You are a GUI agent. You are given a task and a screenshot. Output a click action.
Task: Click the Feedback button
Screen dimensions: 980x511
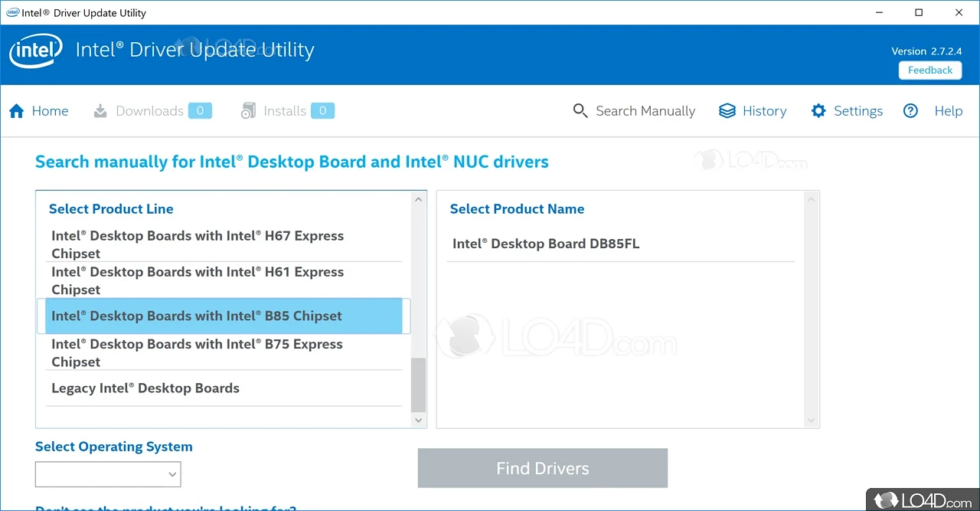pos(929,70)
